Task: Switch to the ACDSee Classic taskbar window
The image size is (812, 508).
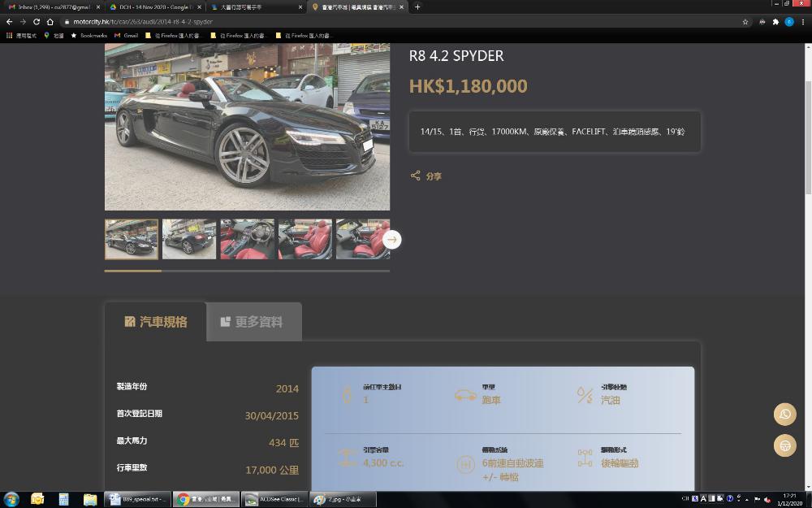Action: coord(274,499)
